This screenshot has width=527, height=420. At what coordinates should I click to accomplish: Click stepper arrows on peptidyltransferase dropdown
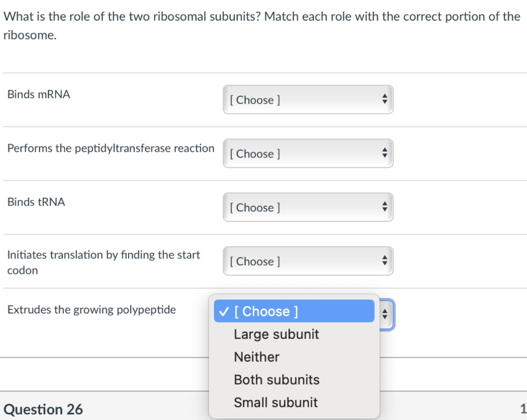(x=384, y=153)
